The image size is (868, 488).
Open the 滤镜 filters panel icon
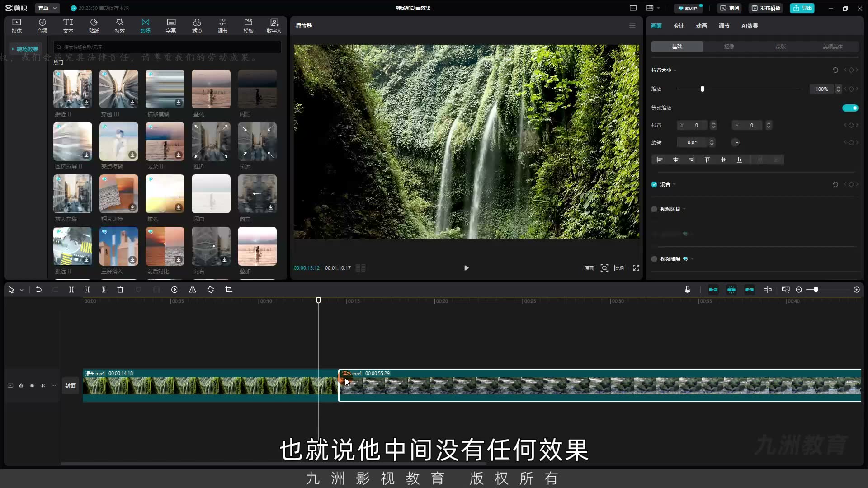197,26
